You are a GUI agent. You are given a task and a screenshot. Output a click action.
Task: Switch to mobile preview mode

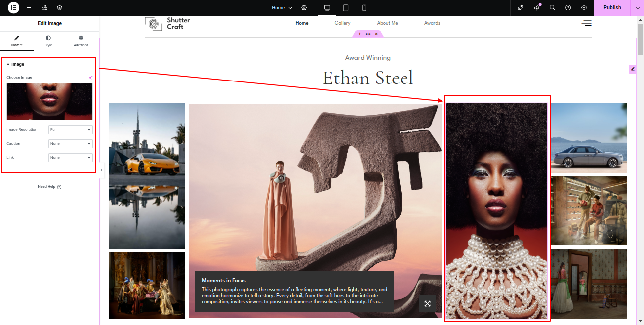[x=364, y=8]
